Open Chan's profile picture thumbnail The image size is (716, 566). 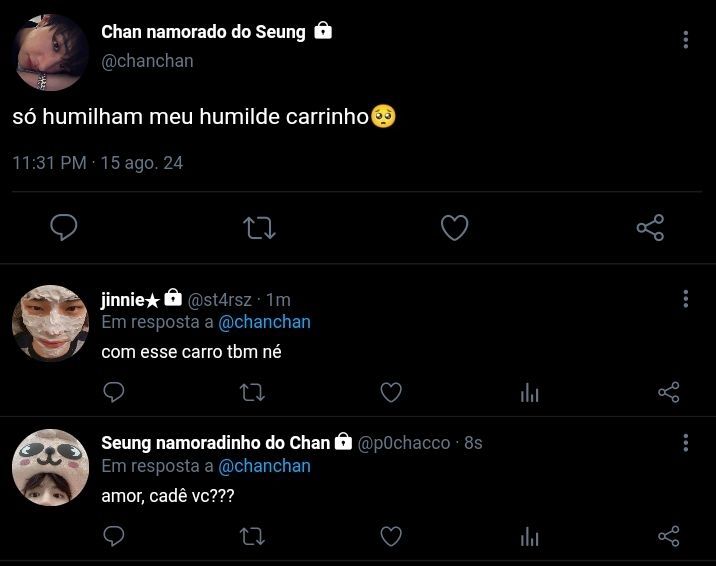(x=51, y=52)
